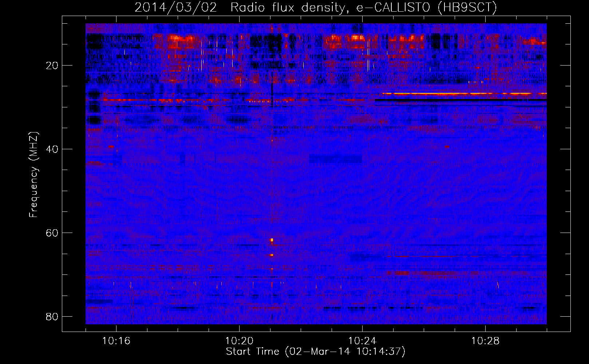The width and height of the screenshot is (589, 364).
Task: Click the bright yellow spot just below 60 MHz
Action: point(272,240)
